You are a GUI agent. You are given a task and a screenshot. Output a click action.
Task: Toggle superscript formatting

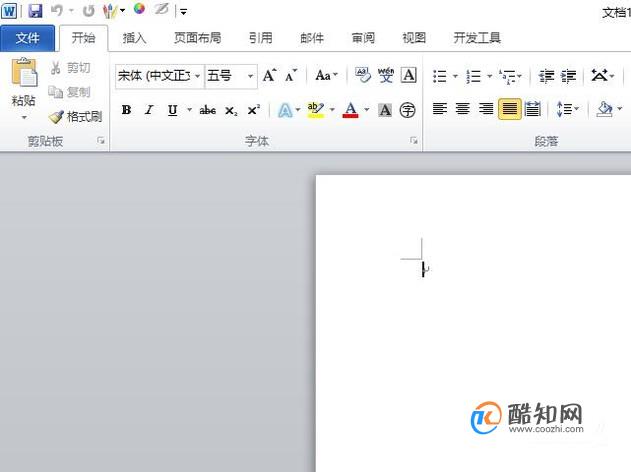click(254, 109)
